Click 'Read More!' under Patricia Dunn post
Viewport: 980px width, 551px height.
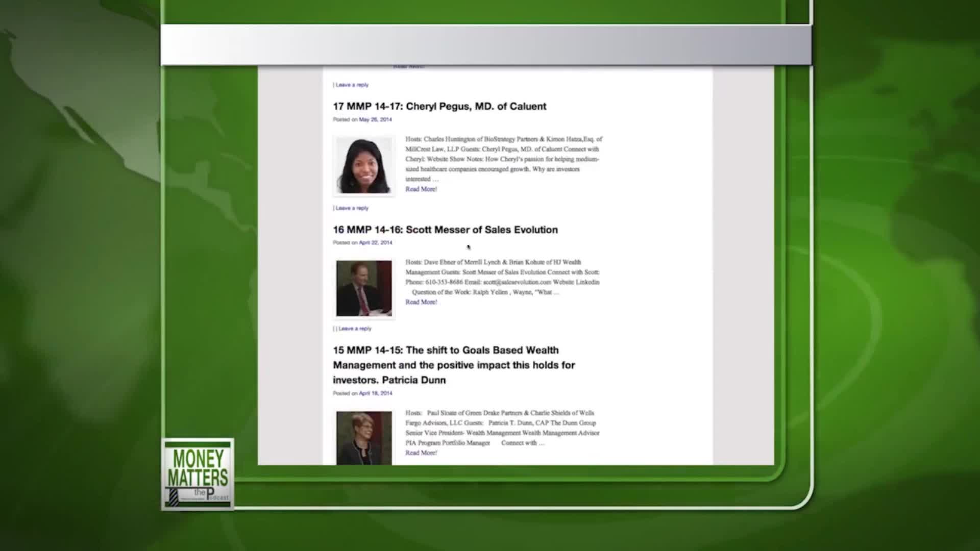(421, 453)
